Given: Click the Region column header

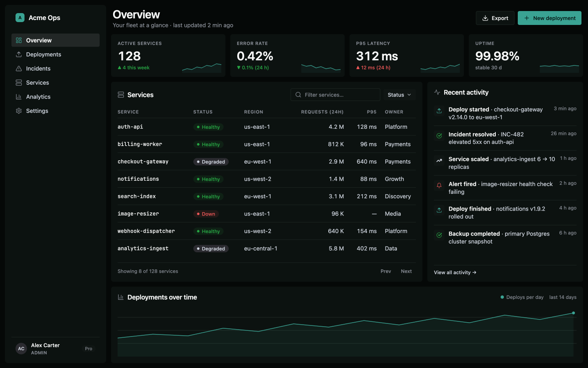Looking at the screenshot, I should (x=254, y=112).
